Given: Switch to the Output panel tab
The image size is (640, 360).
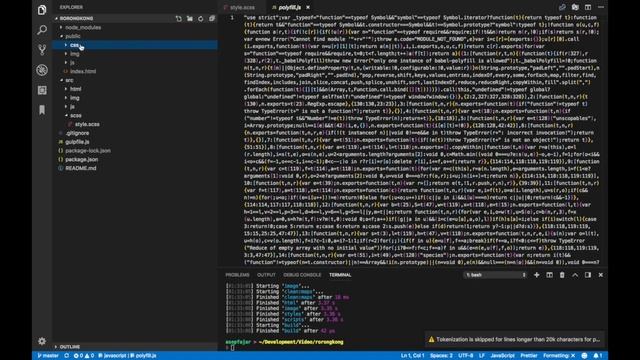Looking at the screenshot, I should [x=266, y=275].
